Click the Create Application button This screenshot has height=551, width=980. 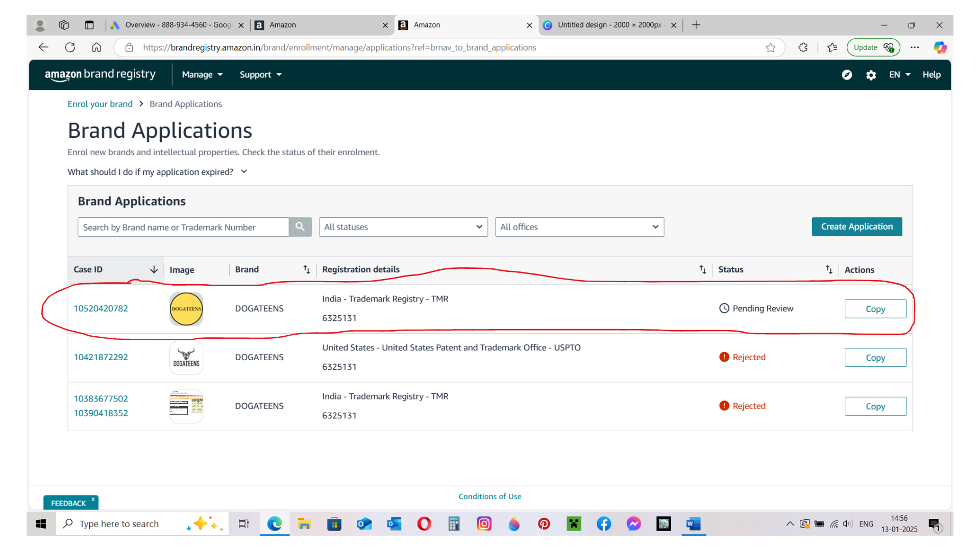pos(856,227)
